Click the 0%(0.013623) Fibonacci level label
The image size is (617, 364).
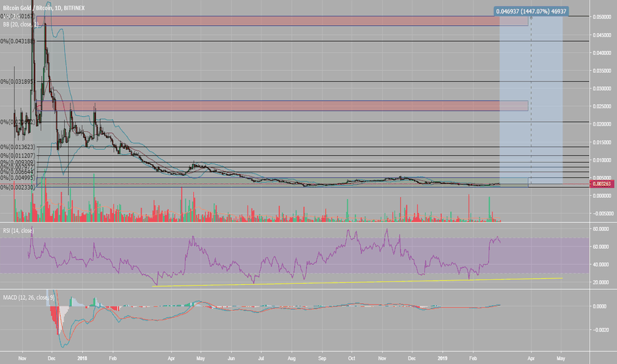18,147
